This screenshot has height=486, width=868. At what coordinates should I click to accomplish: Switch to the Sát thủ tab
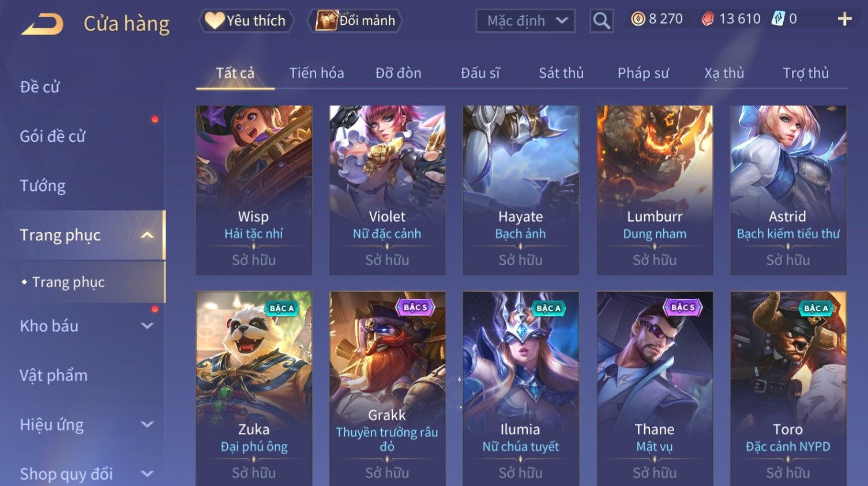tap(561, 73)
